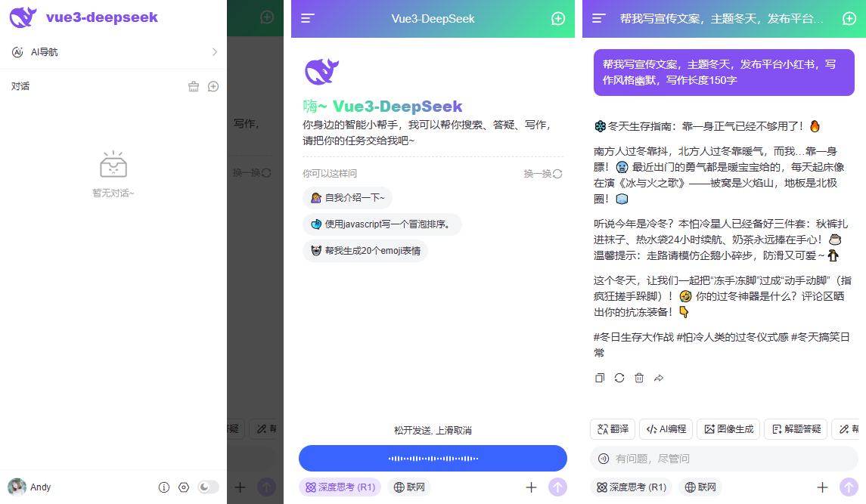Regenerate the AI response with refresh icon
The height and width of the screenshot is (504, 866).
click(619, 377)
